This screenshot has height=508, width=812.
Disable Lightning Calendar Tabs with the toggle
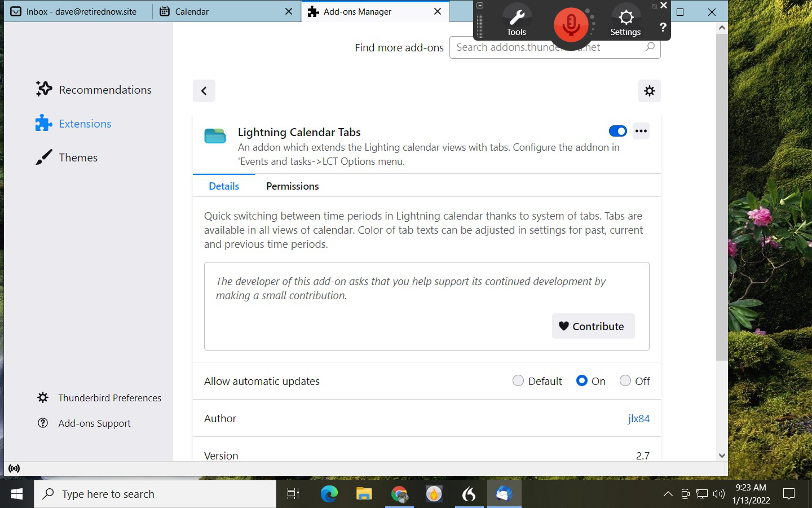[618, 131]
